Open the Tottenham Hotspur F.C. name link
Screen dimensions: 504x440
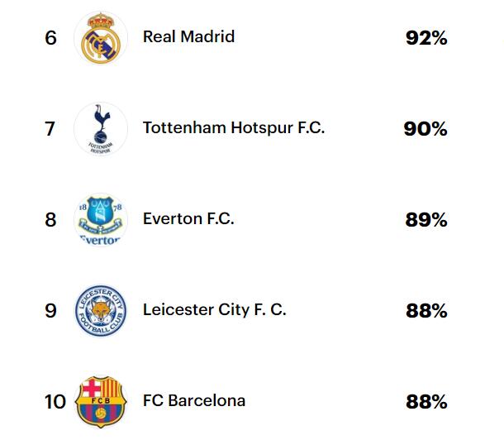(234, 127)
